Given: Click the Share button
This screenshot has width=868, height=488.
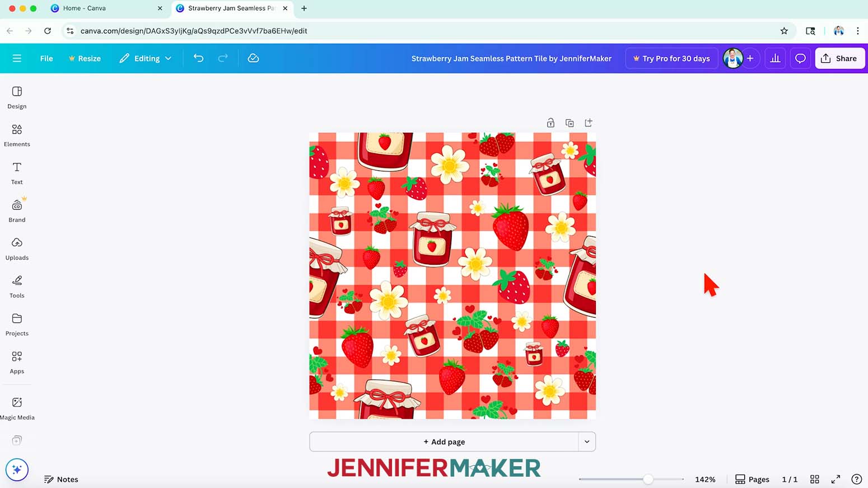Looking at the screenshot, I should (839, 58).
